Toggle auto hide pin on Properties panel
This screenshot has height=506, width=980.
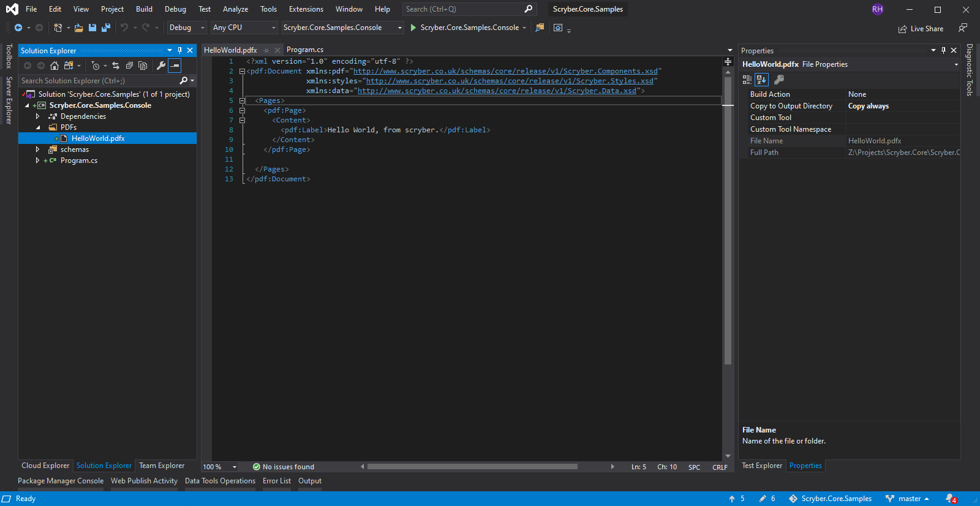pyautogui.click(x=943, y=50)
